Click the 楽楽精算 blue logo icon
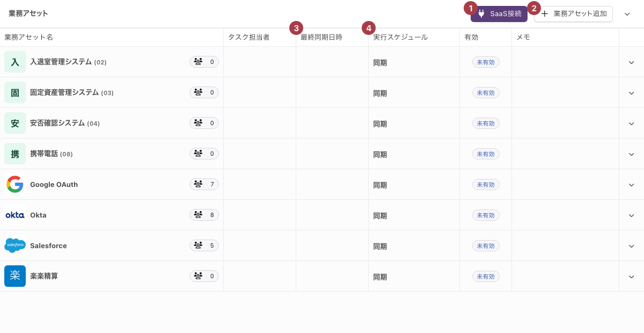 pyautogui.click(x=15, y=276)
